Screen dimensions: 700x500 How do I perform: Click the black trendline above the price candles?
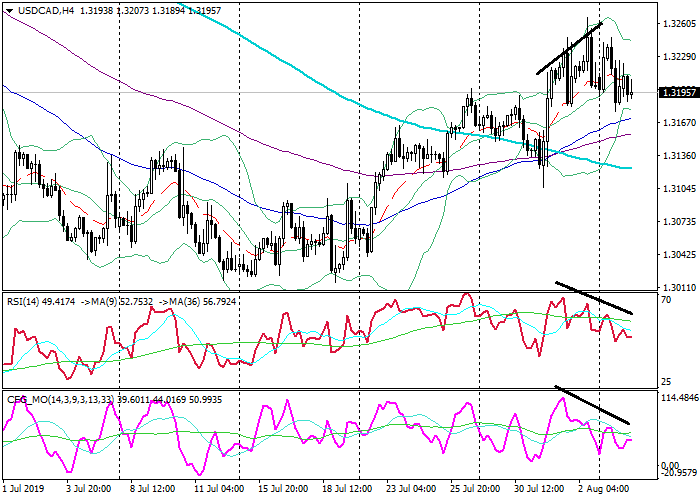pos(569,48)
